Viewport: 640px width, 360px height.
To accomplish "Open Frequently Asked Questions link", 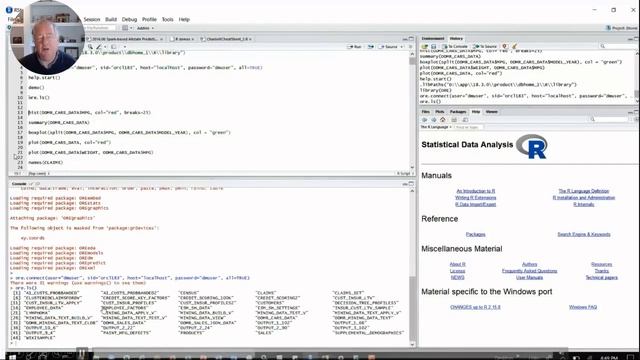I will (x=529, y=271).
